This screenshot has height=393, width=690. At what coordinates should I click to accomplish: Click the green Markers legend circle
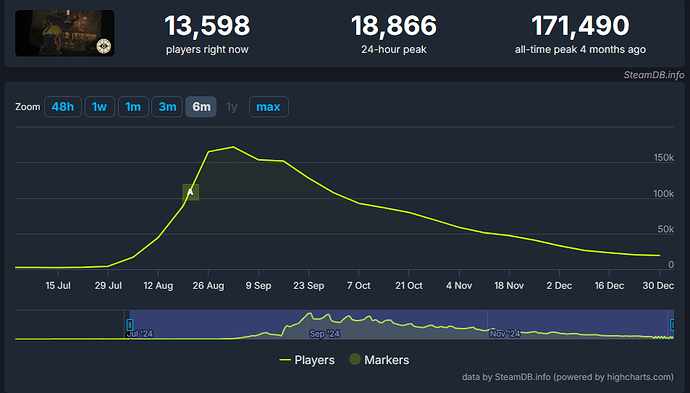[355, 359]
